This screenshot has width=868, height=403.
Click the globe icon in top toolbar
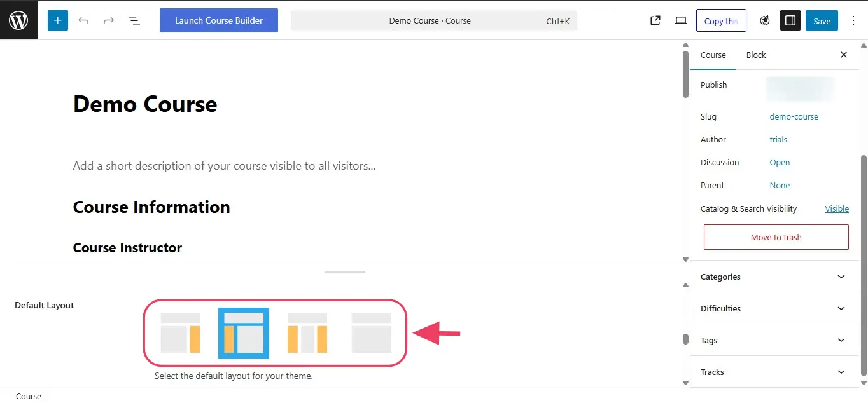click(x=765, y=20)
